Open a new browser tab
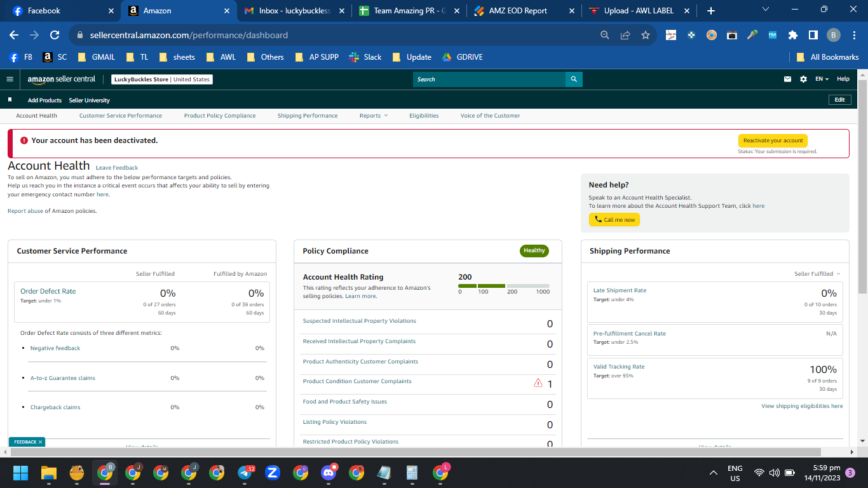The width and height of the screenshot is (868, 488). 711,11
